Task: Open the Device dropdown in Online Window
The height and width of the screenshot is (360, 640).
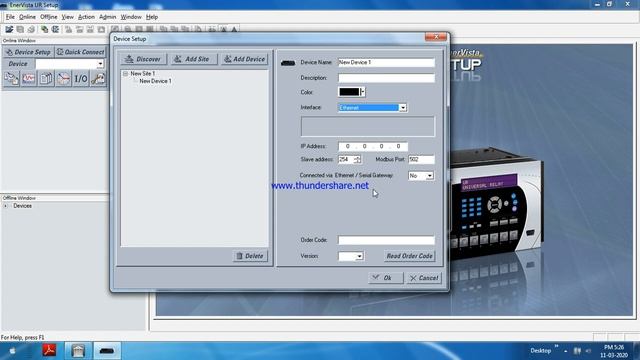Action: (100, 64)
